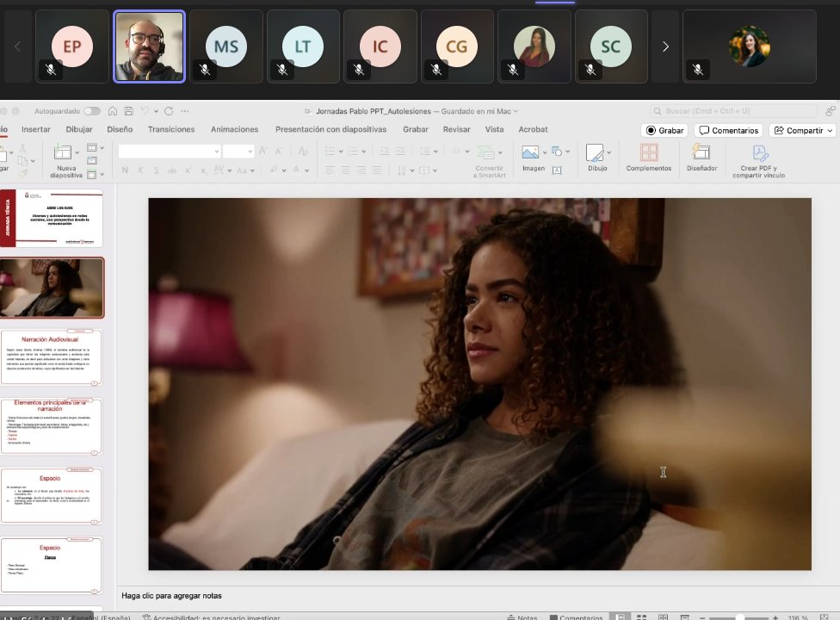Click the Grabar button

coord(664,130)
